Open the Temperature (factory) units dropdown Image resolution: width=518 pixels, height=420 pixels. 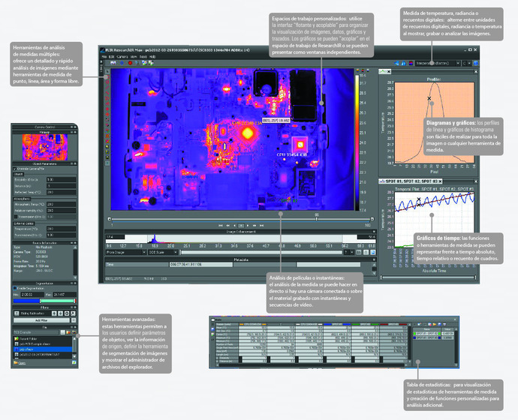438,63
